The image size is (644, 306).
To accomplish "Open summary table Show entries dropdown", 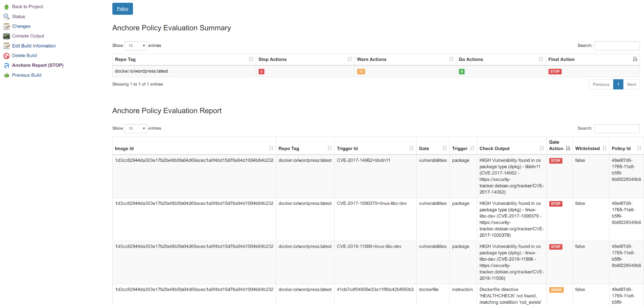I will point(136,46).
